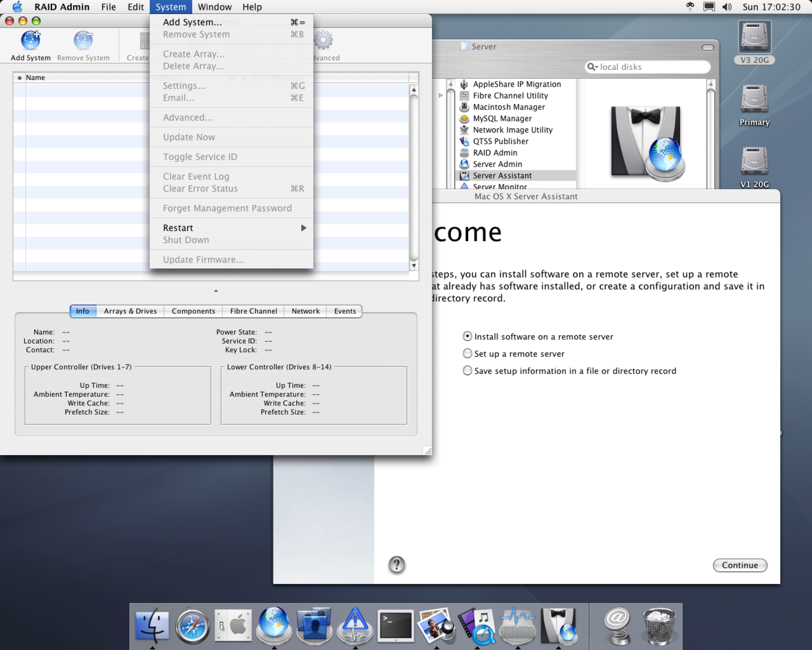
Task: Select Server Admin in Server list
Action: [497, 164]
